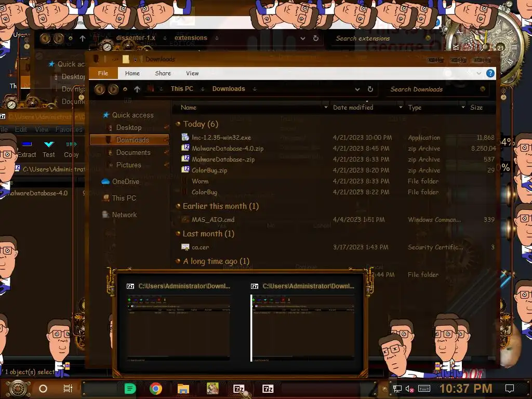The width and height of the screenshot is (532, 399).
Task: Open the Share ribbon tab
Action: coord(163,73)
